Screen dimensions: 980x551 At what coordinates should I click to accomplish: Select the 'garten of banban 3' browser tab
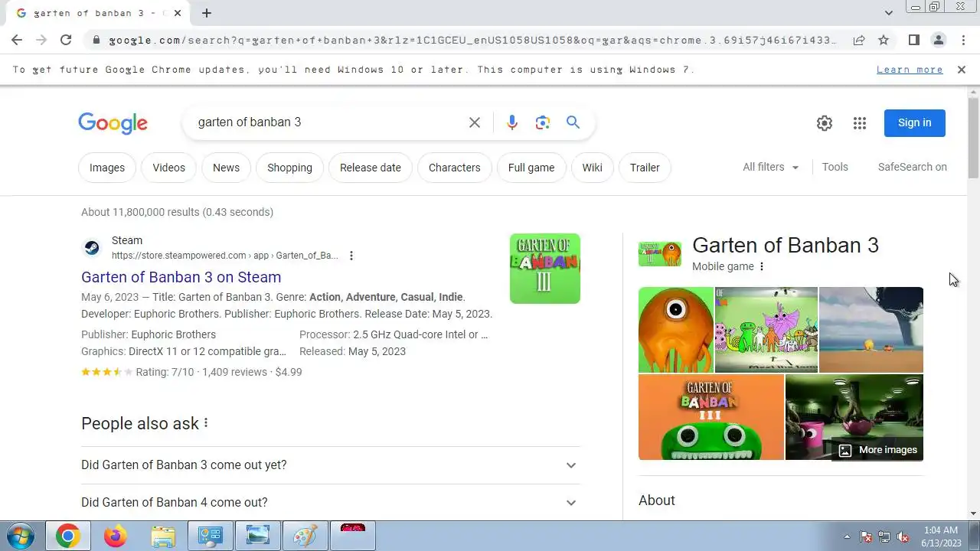point(96,13)
